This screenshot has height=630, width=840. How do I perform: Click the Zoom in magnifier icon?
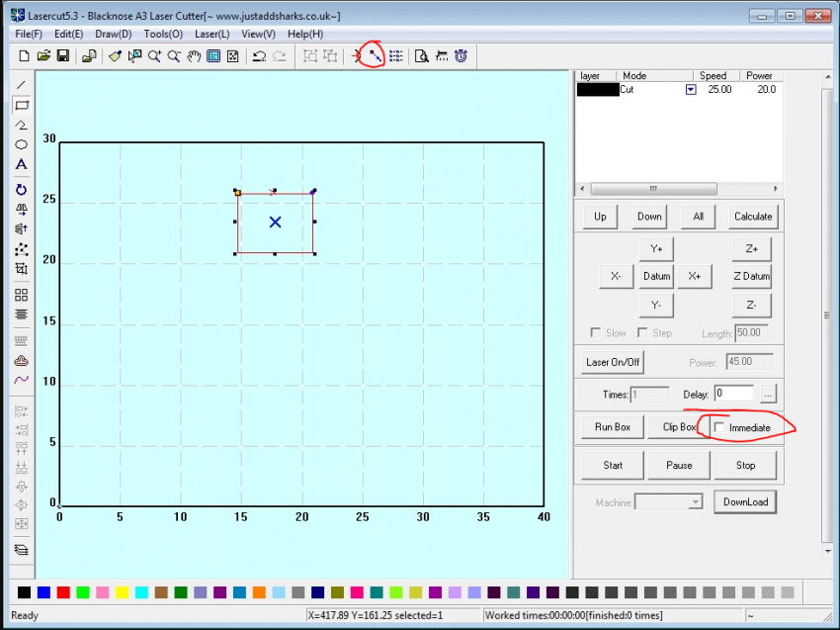click(154, 56)
